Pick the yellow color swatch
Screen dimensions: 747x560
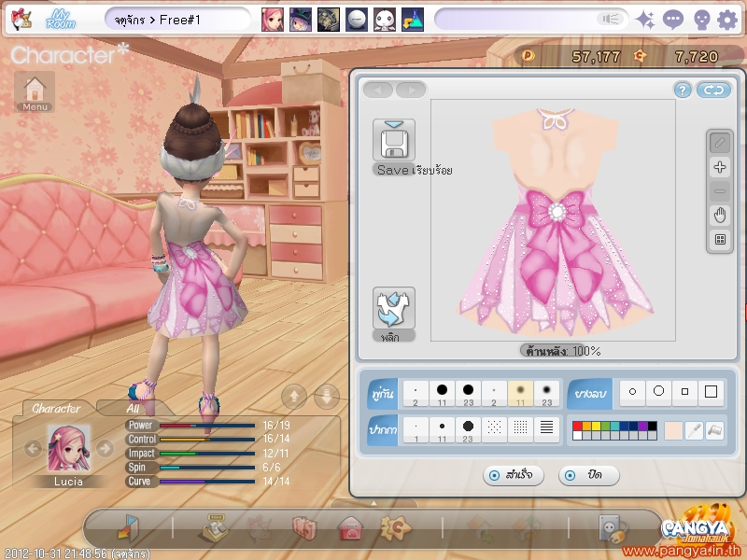(596, 426)
